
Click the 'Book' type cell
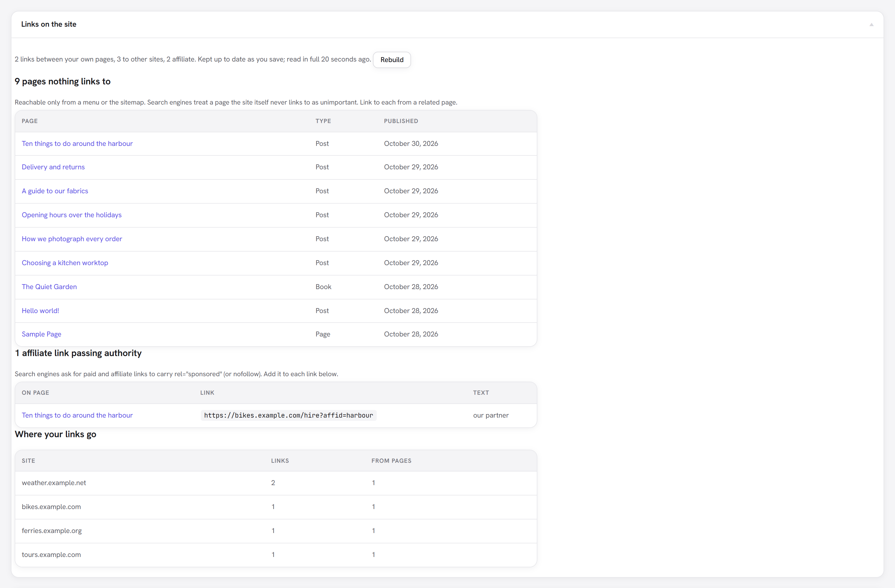coord(323,287)
